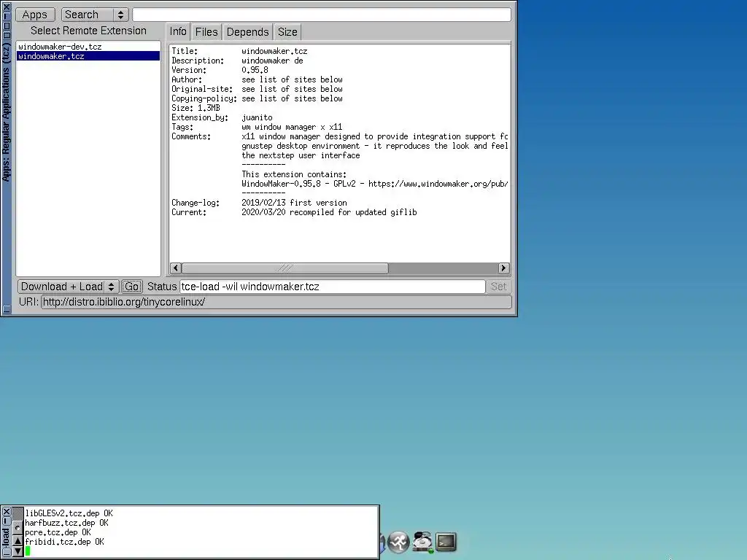Switch to the Files tab

(x=206, y=32)
